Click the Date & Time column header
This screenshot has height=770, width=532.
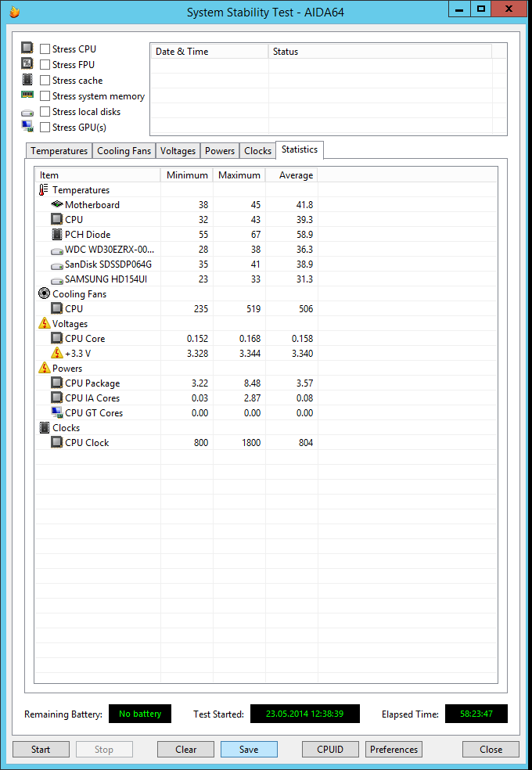[x=210, y=52]
